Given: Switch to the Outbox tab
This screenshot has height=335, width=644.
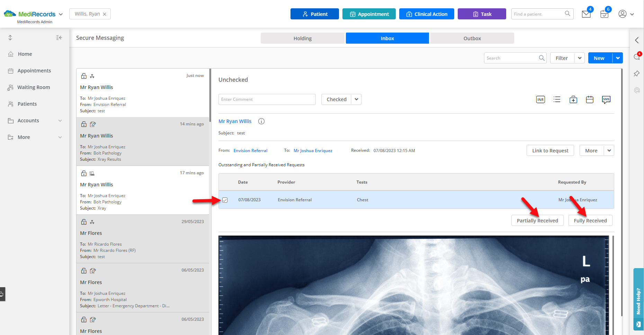Looking at the screenshot, I should (472, 38).
